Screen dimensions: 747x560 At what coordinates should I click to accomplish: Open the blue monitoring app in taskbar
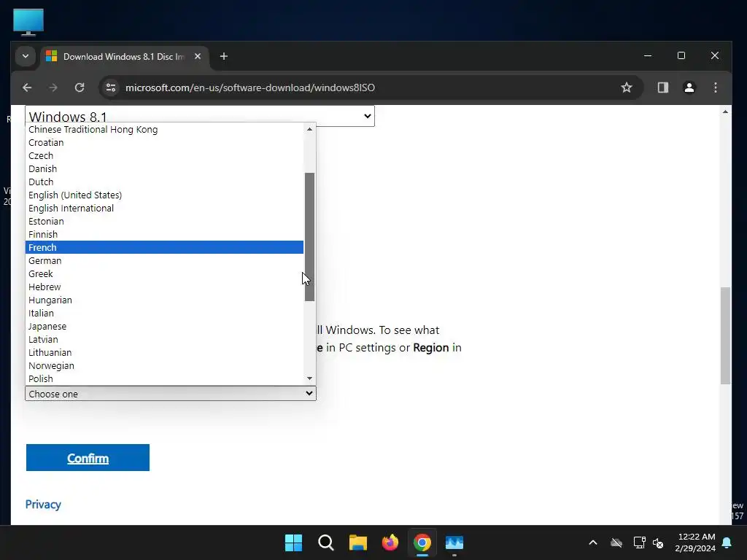454,542
